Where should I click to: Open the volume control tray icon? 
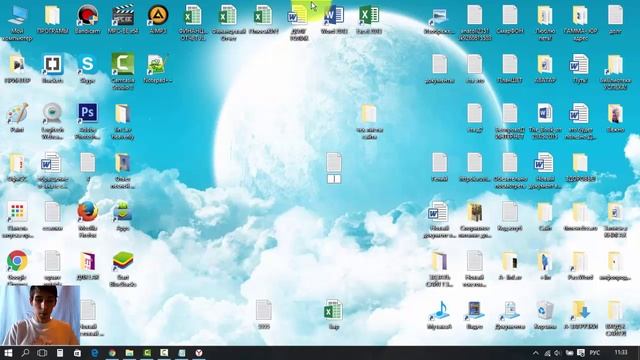pos(558,353)
